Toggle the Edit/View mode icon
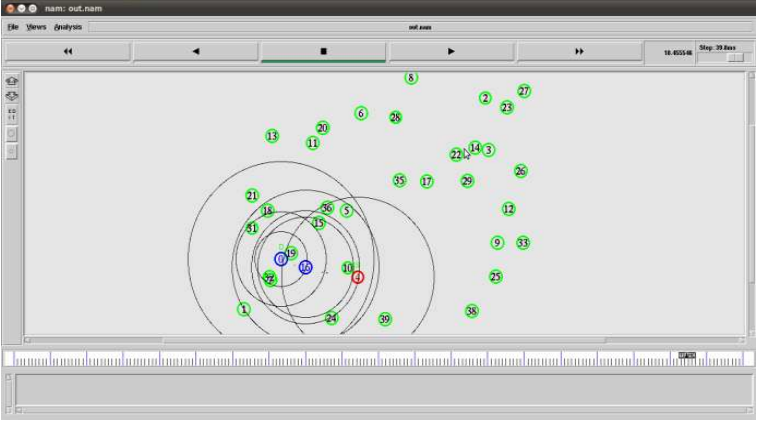Viewport: 759px width, 422px height. (x=12, y=114)
